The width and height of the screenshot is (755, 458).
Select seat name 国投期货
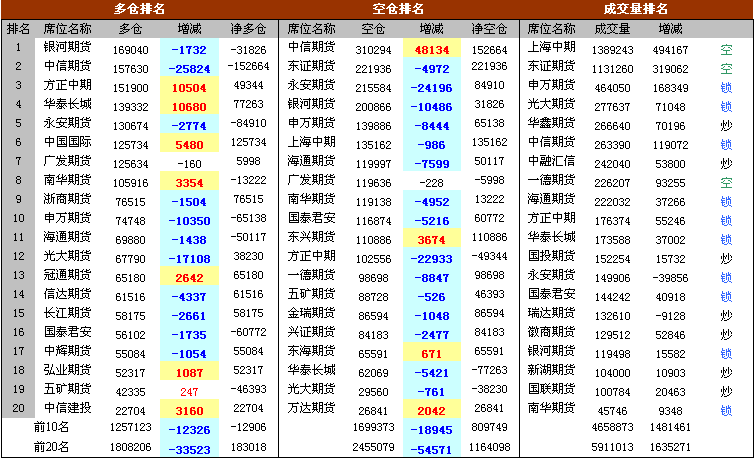pos(551,256)
